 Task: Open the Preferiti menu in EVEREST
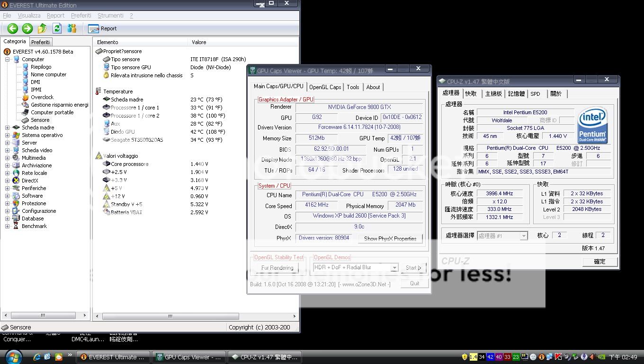tap(81, 16)
